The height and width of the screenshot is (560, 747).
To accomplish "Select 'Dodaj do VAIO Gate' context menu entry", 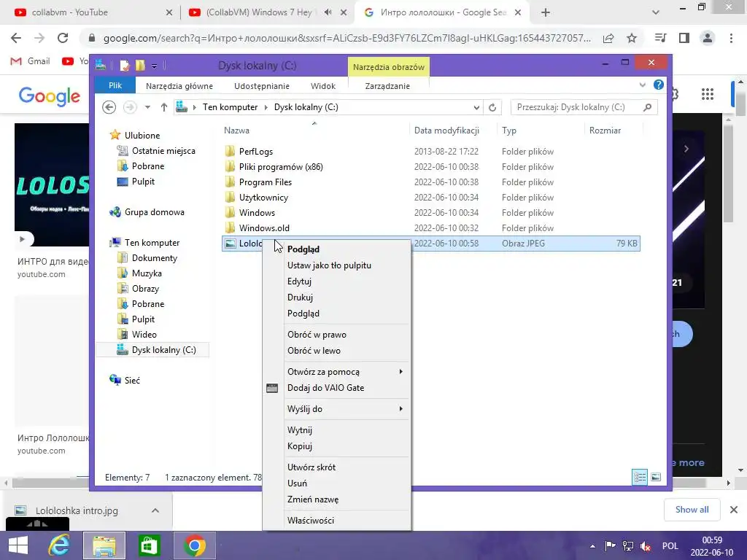I will [x=326, y=388].
